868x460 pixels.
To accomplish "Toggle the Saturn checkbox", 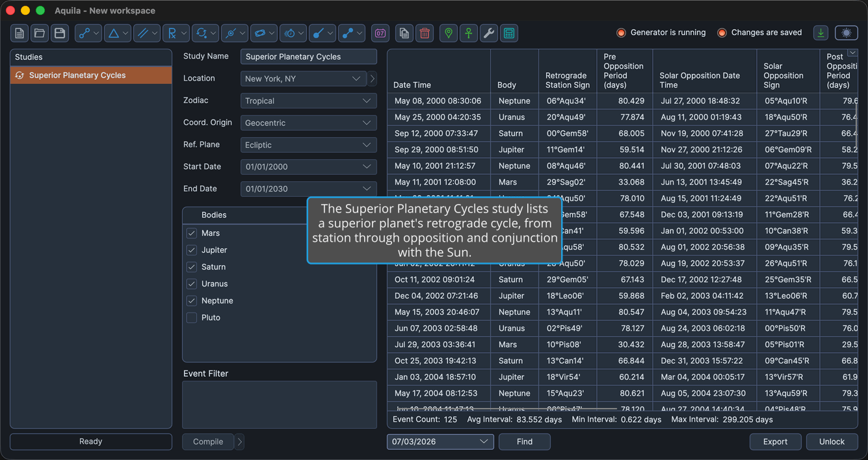I will [x=192, y=267].
